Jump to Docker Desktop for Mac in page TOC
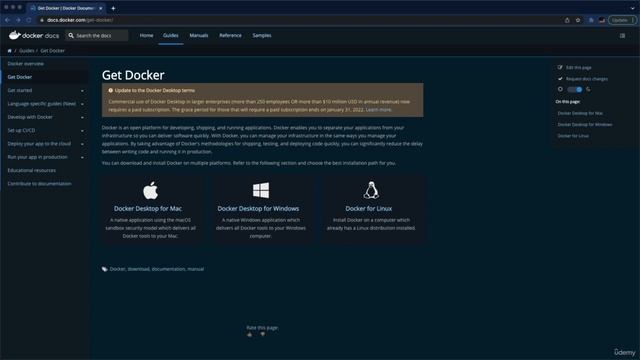This screenshot has height=360, width=640. pyautogui.click(x=580, y=113)
